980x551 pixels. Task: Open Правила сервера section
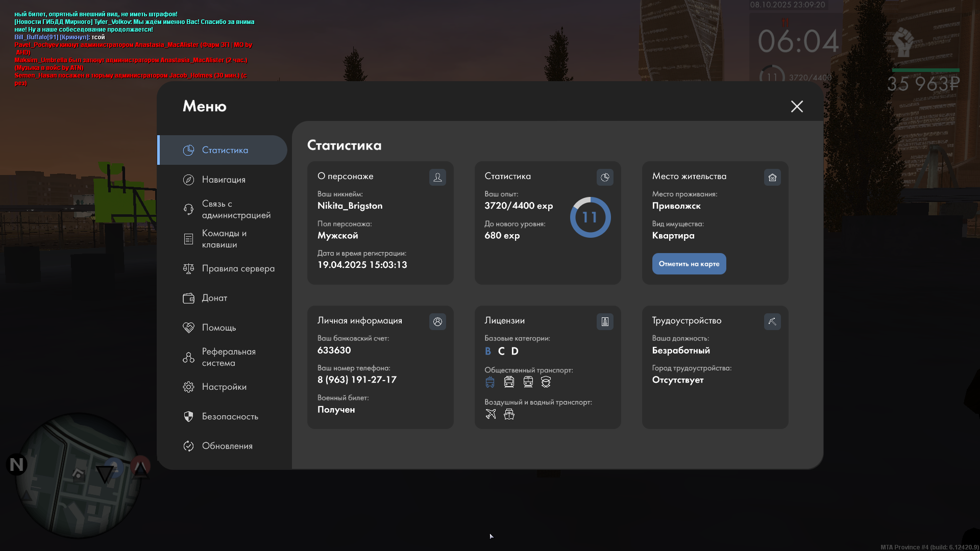tap(237, 268)
